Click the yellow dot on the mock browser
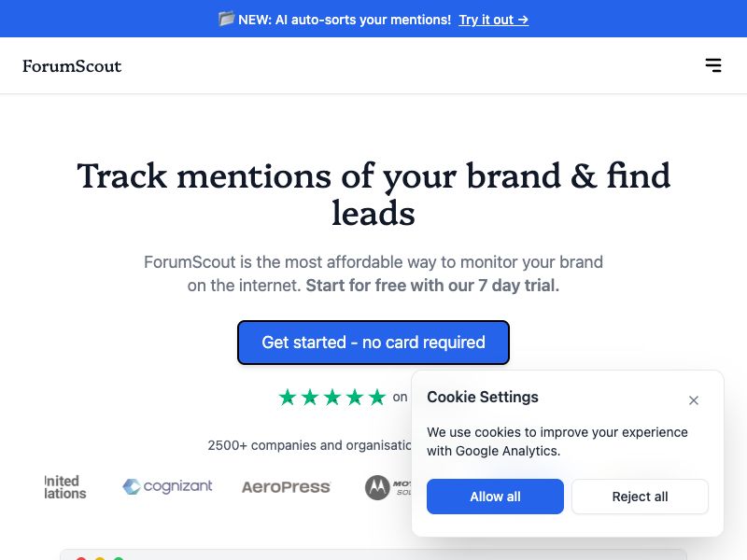 (x=99, y=559)
